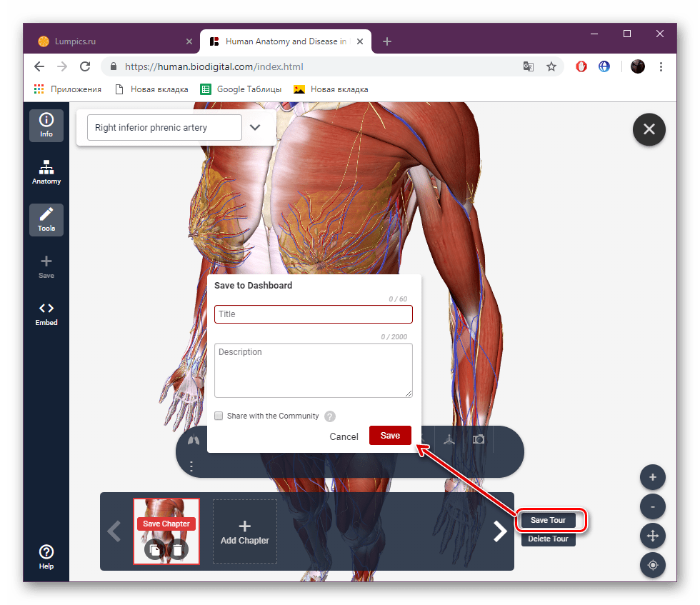This screenshot has width=700, height=605.
Task: Duplicate the chapter using the copy icon
Action: point(153,549)
